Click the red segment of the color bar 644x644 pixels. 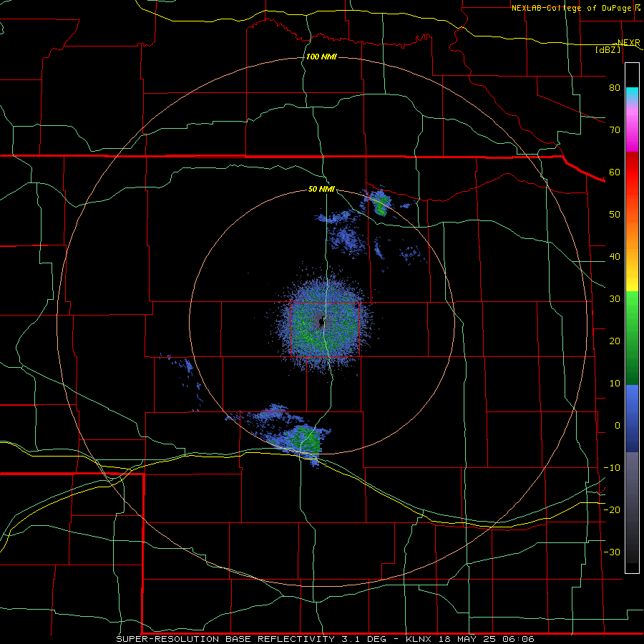point(632,172)
